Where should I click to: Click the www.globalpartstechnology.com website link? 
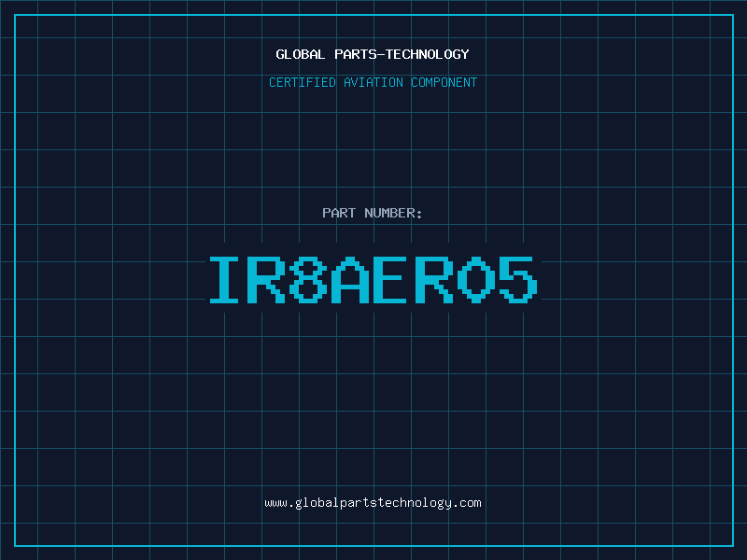coord(373,503)
